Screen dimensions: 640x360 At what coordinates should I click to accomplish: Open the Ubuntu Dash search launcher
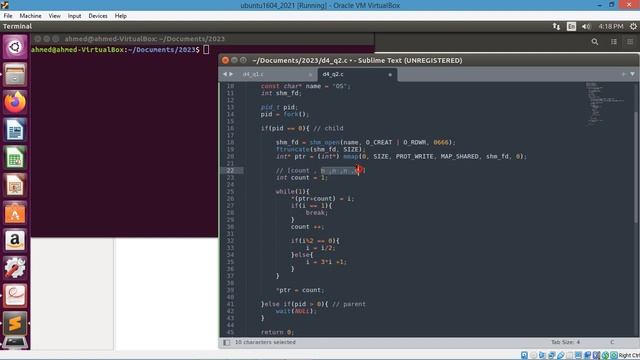15,47
